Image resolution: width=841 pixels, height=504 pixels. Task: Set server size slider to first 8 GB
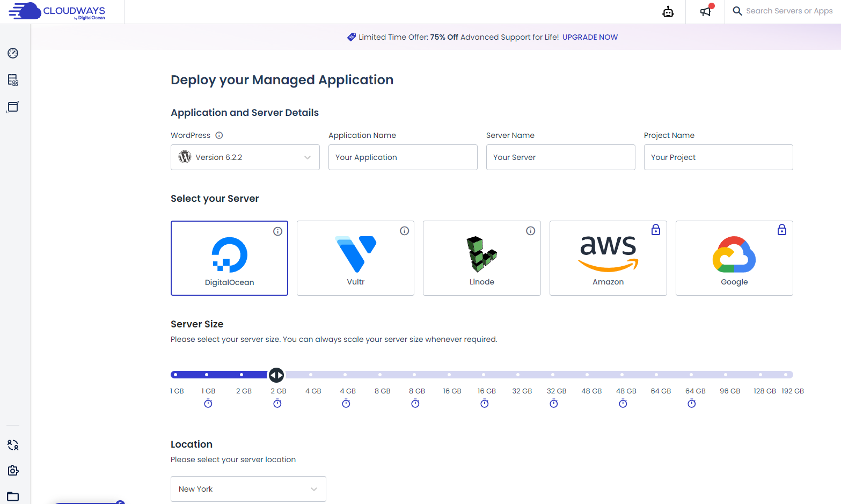click(380, 375)
